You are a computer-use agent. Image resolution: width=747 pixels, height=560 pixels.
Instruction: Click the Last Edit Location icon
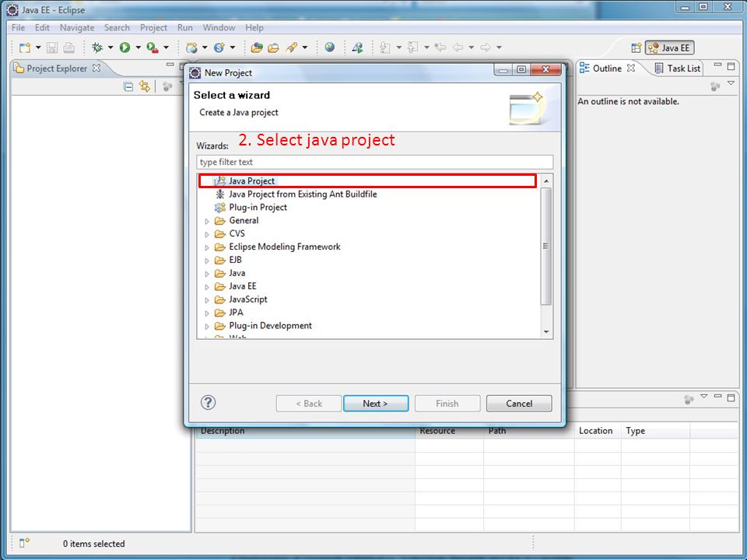[440, 47]
